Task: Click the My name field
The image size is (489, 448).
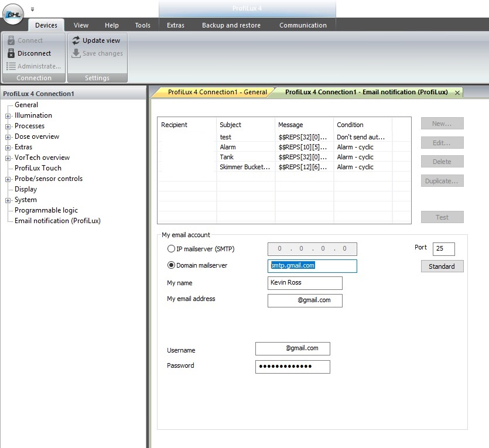Action: click(305, 283)
